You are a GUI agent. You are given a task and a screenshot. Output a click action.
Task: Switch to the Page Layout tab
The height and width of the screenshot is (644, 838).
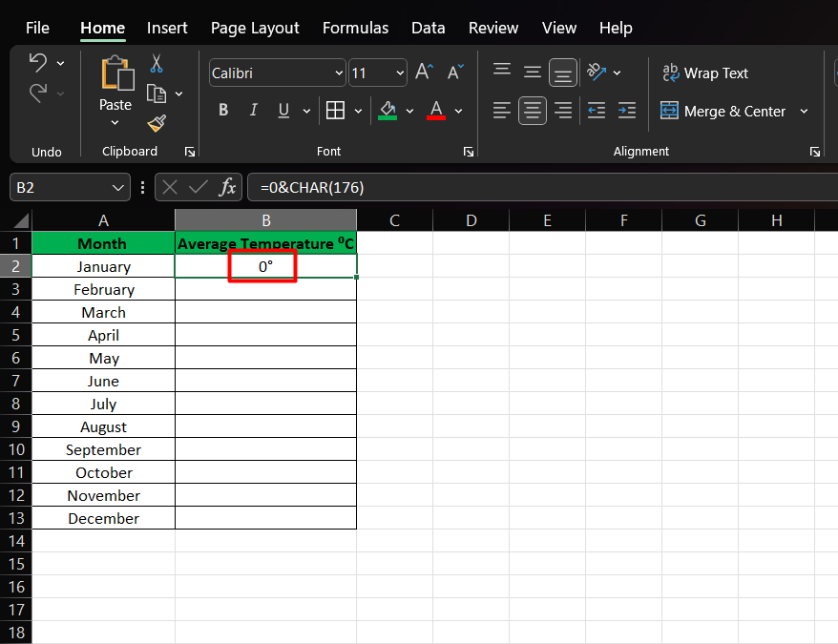(255, 28)
